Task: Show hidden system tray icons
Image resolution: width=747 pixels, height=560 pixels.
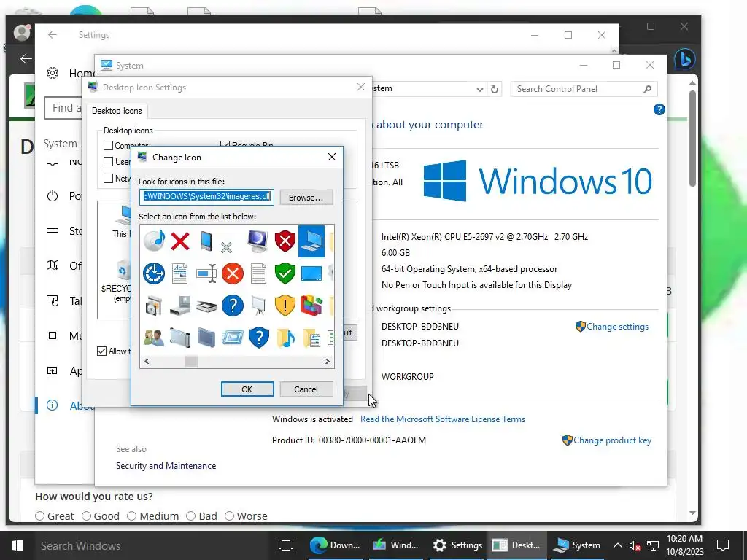Action: point(617,545)
